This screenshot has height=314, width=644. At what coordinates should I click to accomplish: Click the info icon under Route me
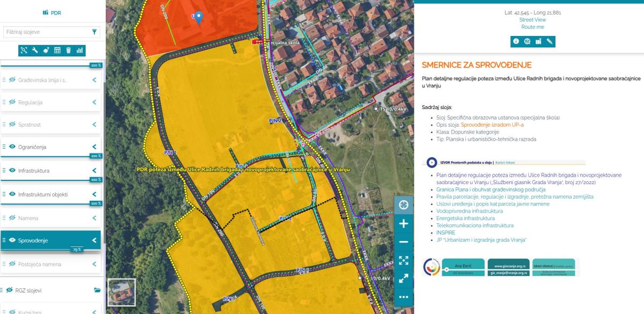(516, 41)
